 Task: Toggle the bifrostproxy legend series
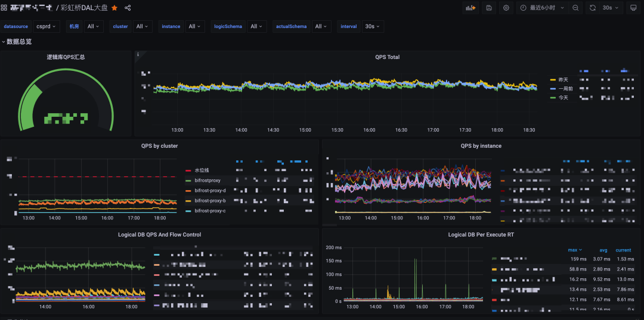tap(208, 180)
